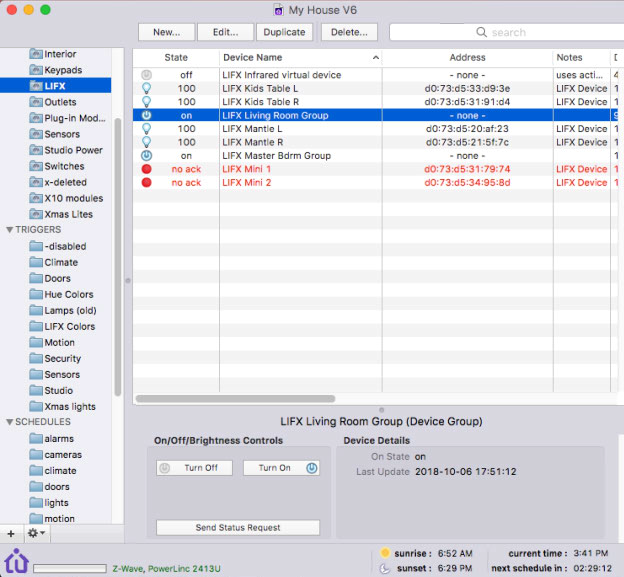The height and width of the screenshot is (577, 624).
Task: Click the sunrise sun icon
Action: [x=385, y=553]
